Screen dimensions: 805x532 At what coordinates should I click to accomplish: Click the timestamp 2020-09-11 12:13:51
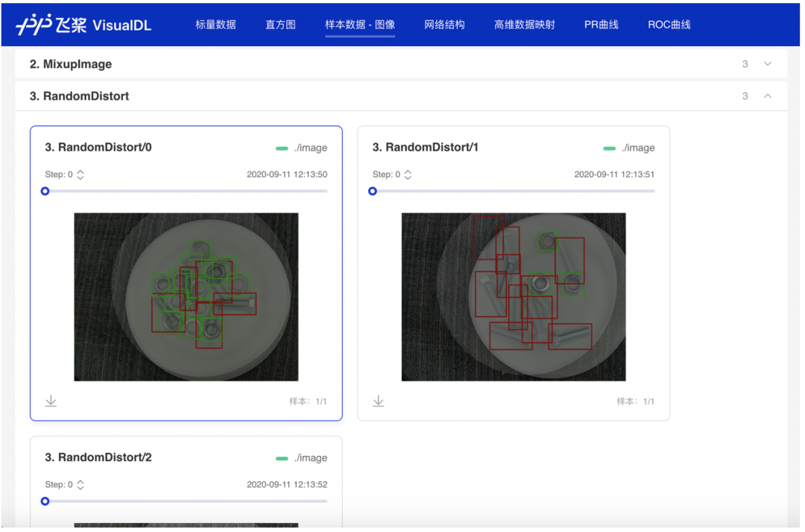[614, 174]
